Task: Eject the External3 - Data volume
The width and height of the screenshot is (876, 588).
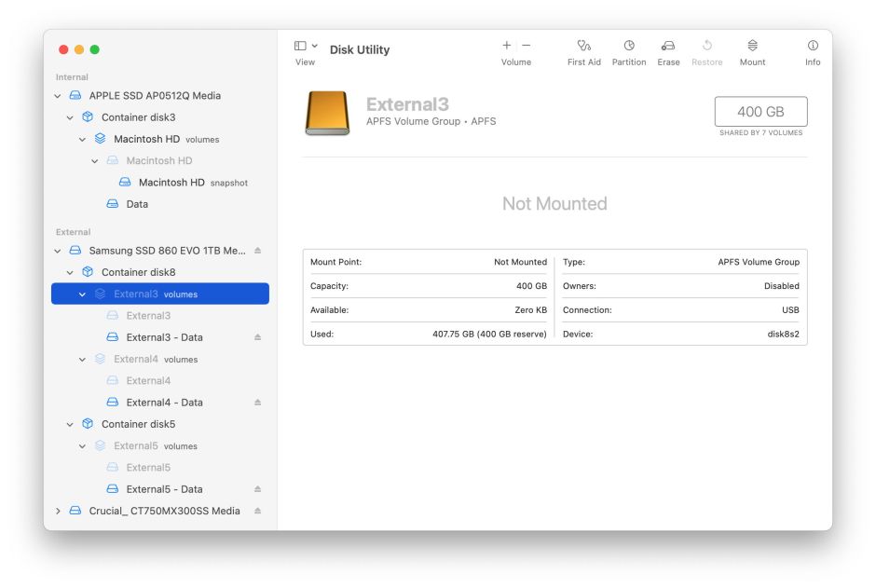Action: pyautogui.click(x=258, y=337)
